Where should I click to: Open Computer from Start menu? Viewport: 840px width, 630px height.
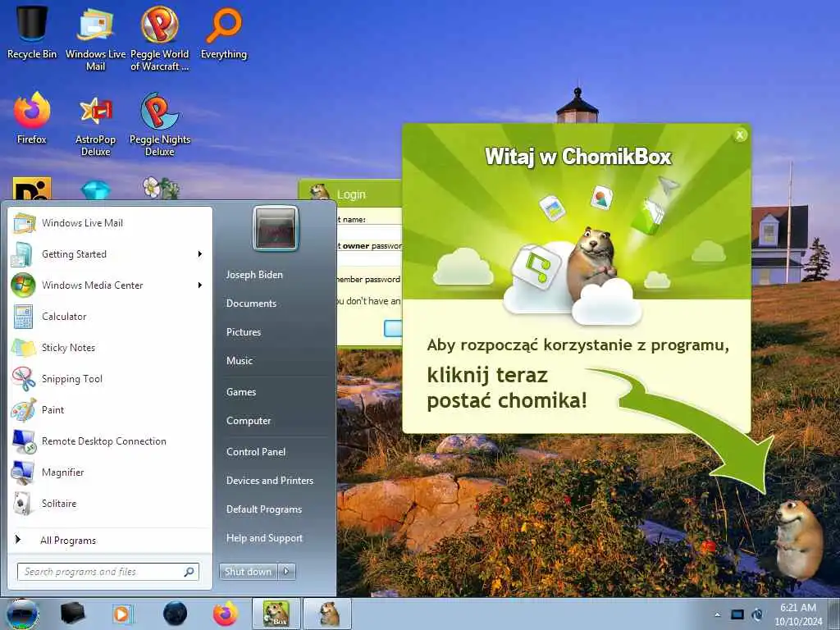pyautogui.click(x=249, y=421)
